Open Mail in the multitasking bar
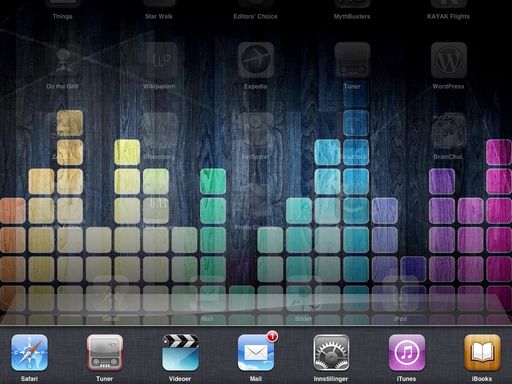 point(256,353)
